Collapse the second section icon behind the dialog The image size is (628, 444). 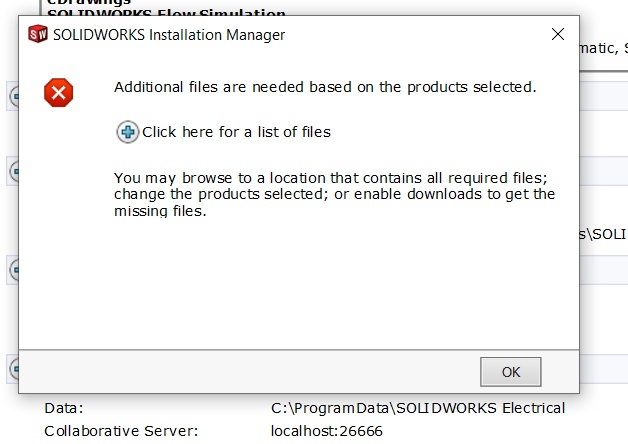tap(14, 171)
